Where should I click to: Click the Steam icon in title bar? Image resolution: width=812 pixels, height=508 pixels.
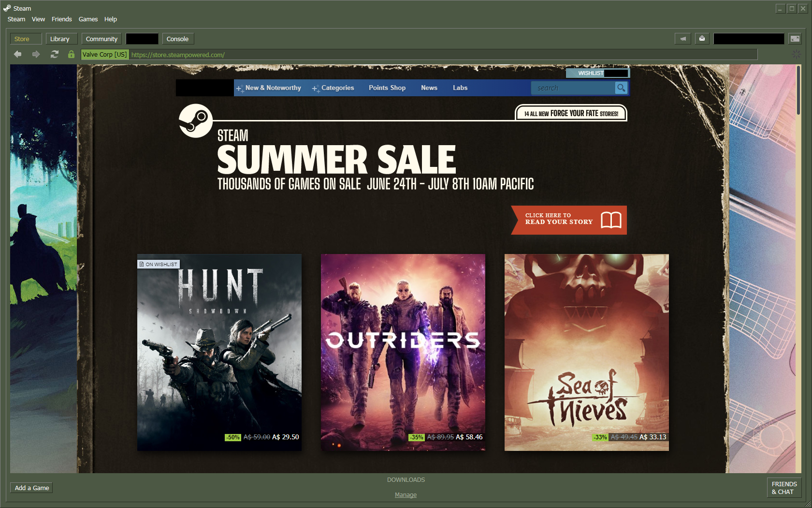(7, 8)
